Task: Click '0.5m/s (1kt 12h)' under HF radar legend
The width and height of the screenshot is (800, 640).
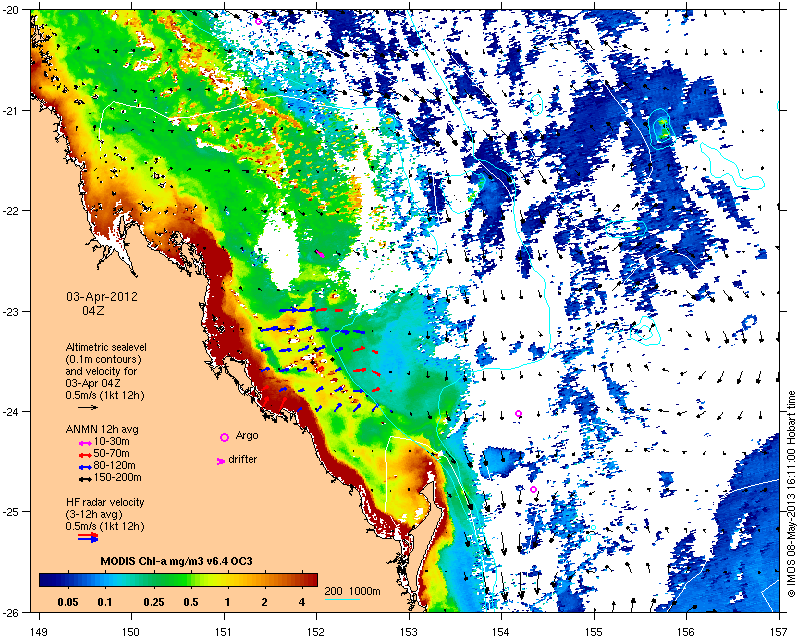Action: (105, 526)
